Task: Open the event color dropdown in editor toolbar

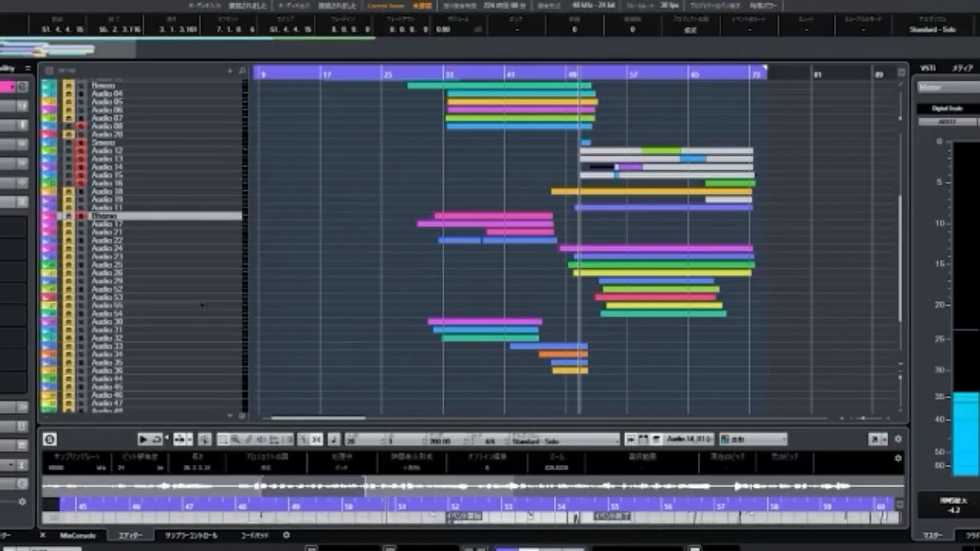Action: [753, 439]
